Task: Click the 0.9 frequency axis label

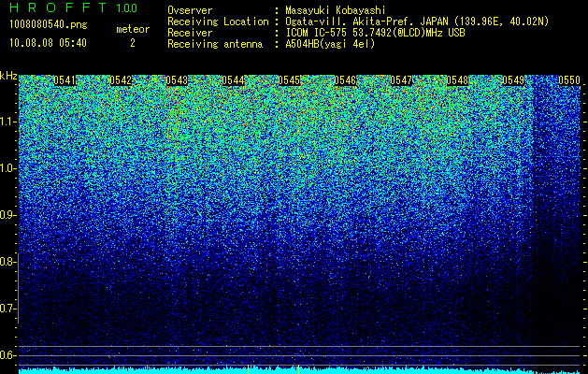Action: [x=7, y=215]
